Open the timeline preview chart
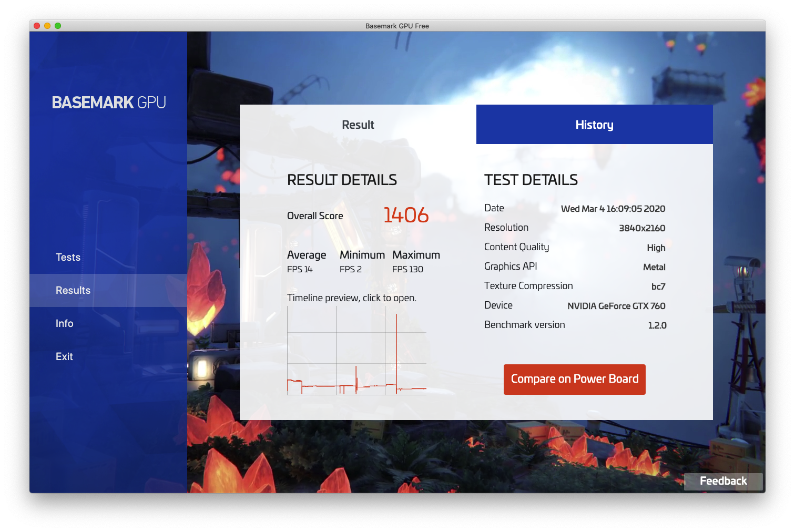The image size is (795, 532). tap(356, 351)
